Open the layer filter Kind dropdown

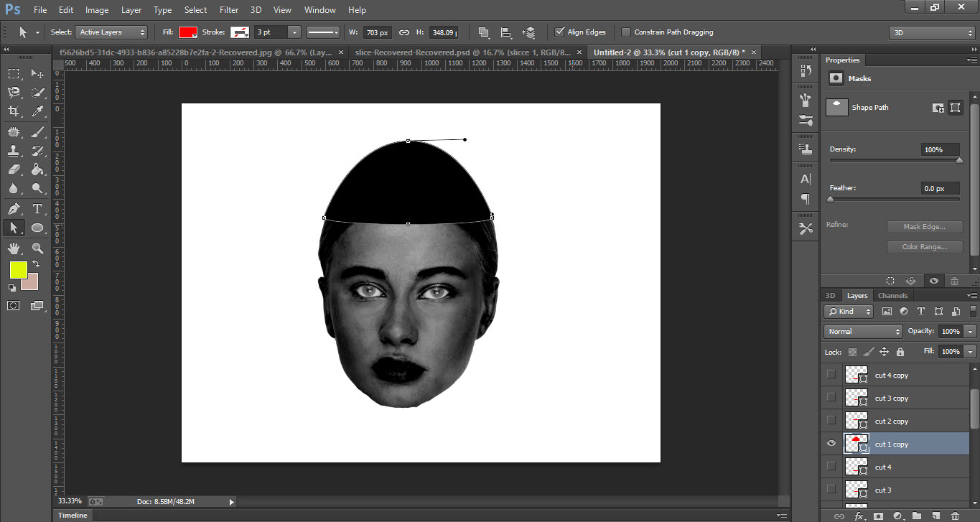(x=848, y=312)
